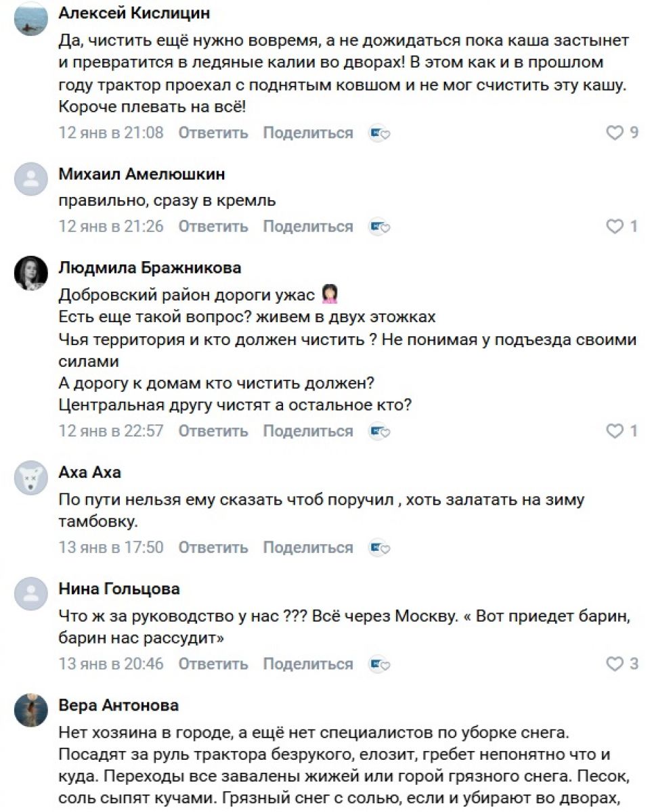Click reaction icon beside Алексей Кислицин's Поделиться

pyautogui.click(x=379, y=133)
